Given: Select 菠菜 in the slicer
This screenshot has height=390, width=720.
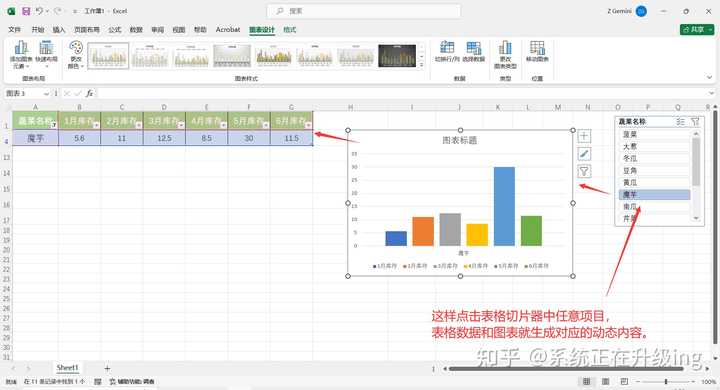Looking at the screenshot, I should pos(654,135).
